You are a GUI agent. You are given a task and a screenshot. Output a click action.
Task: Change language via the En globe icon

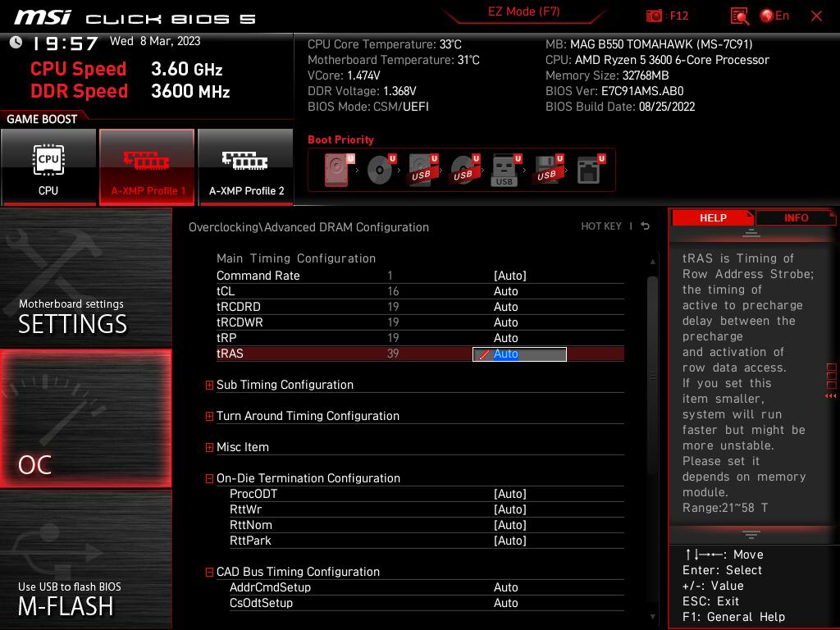(x=774, y=16)
